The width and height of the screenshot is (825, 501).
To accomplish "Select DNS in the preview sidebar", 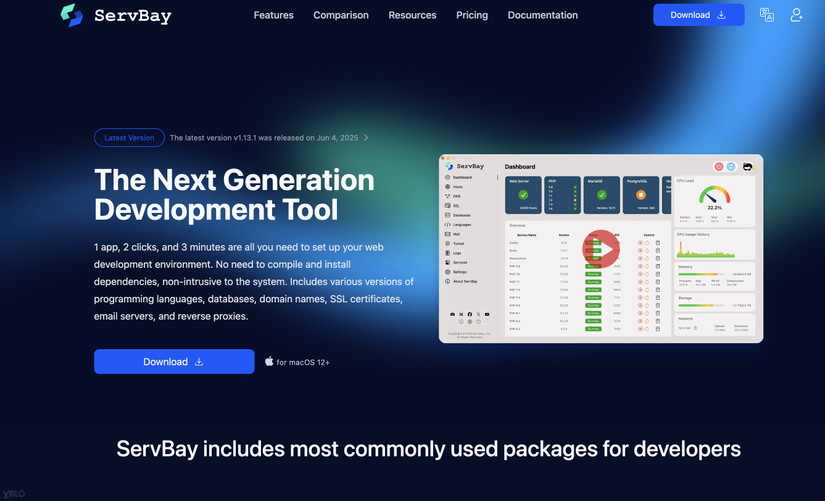I will tap(453, 196).
